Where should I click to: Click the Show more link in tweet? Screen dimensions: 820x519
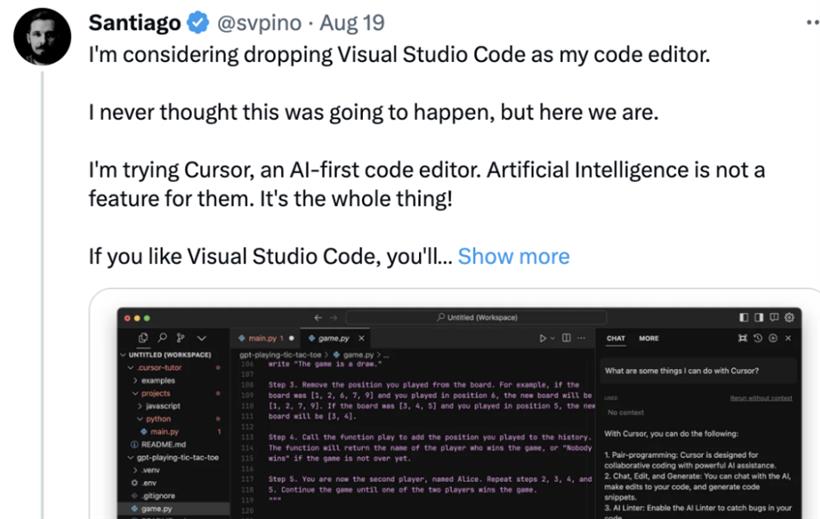tap(514, 256)
